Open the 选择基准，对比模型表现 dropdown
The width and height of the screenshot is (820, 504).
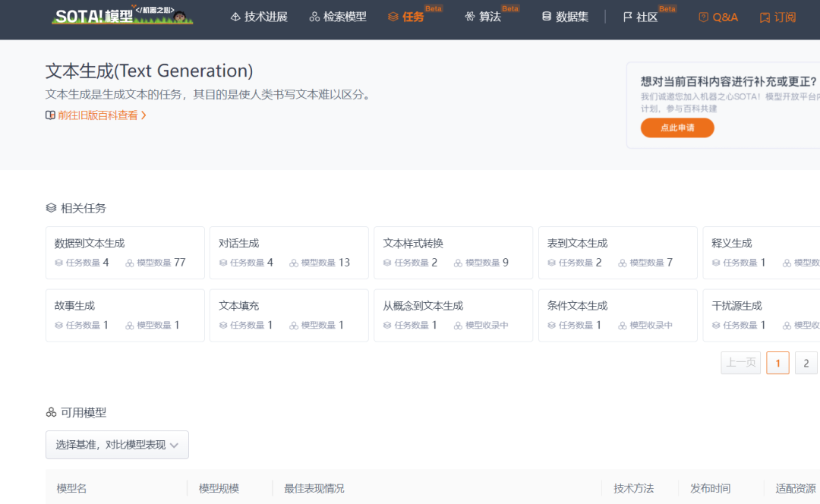116,445
